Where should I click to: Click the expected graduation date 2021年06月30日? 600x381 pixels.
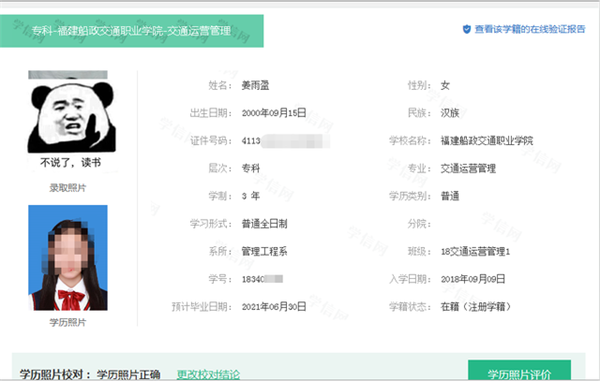274,307
